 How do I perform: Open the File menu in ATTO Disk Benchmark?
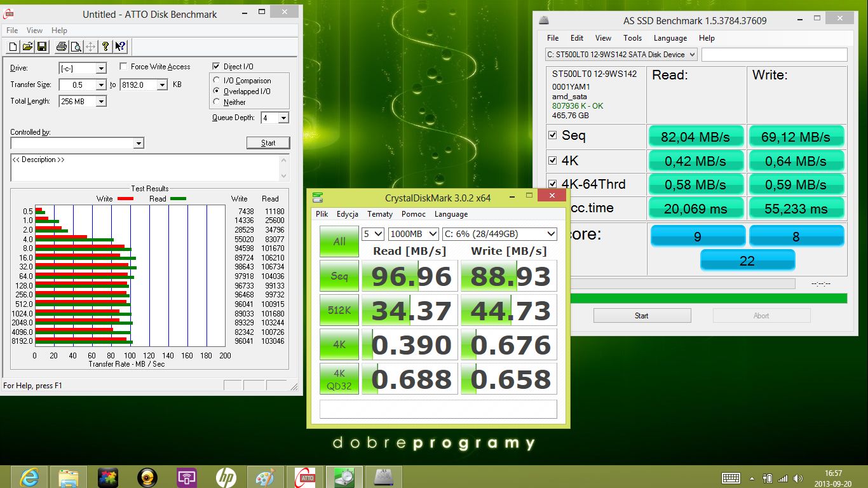(x=12, y=30)
